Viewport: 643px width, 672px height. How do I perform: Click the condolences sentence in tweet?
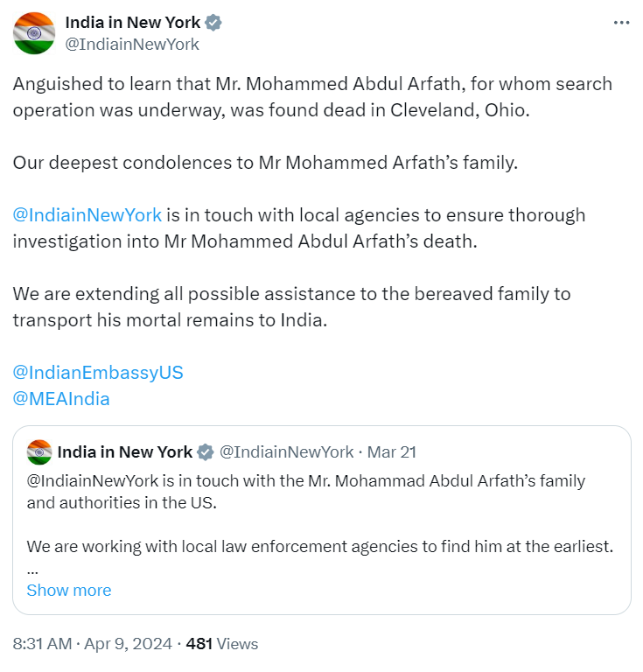click(266, 163)
